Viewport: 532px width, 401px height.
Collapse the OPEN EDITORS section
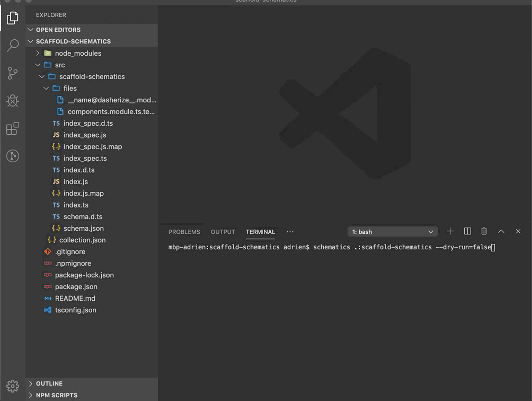point(31,30)
